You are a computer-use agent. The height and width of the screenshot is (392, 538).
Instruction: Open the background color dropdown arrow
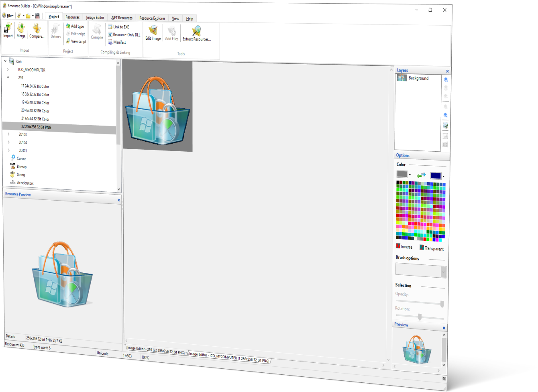(x=444, y=176)
